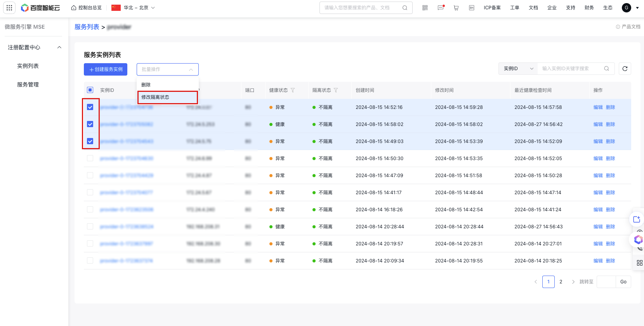Screen dimensions: 644x326
Task: Open the apps grid menu icon
Action: point(9,8)
